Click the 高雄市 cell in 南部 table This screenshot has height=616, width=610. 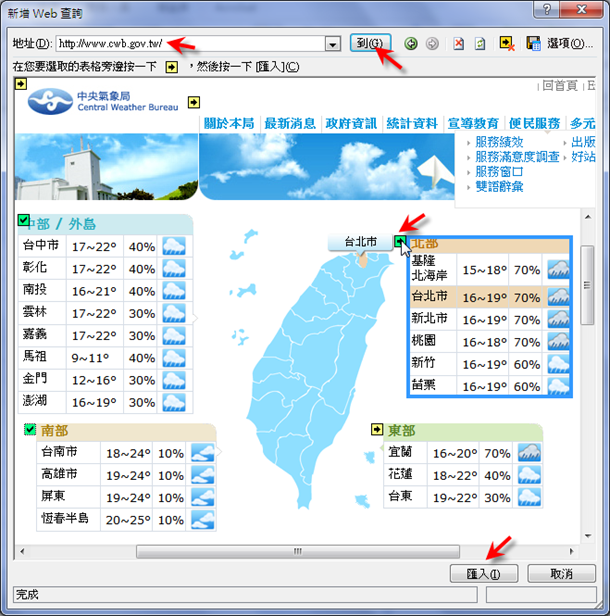pyautogui.click(x=68, y=475)
